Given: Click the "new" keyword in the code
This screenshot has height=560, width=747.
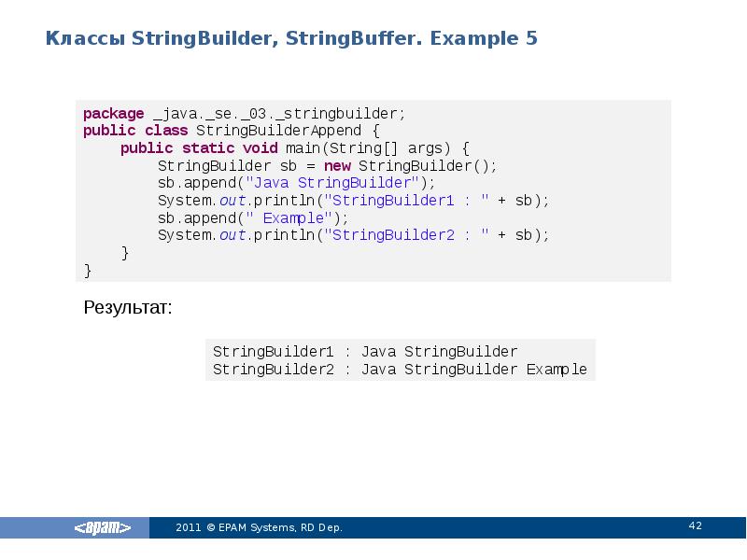Looking at the screenshot, I should pyautogui.click(x=337, y=166).
